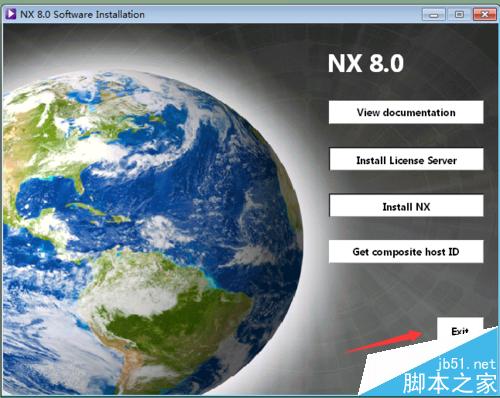
Task: Click the Exit button
Action: (x=460, y=329)
